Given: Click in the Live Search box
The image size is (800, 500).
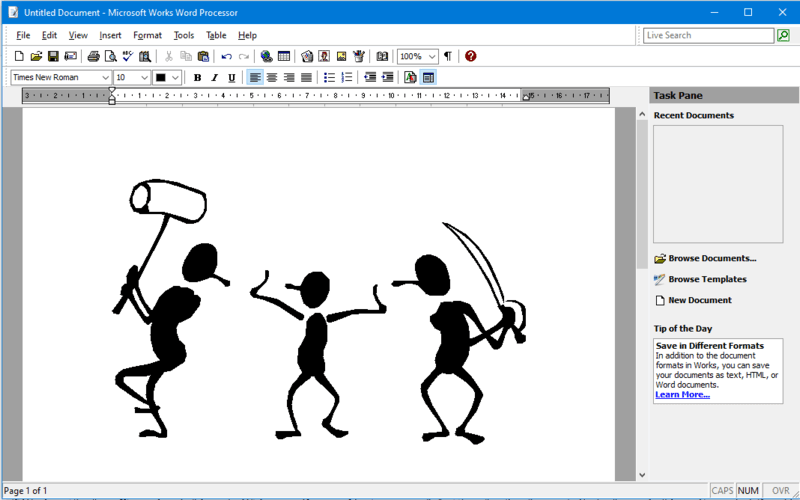Looking at the screenshot, I should click(x=708, y=35).
